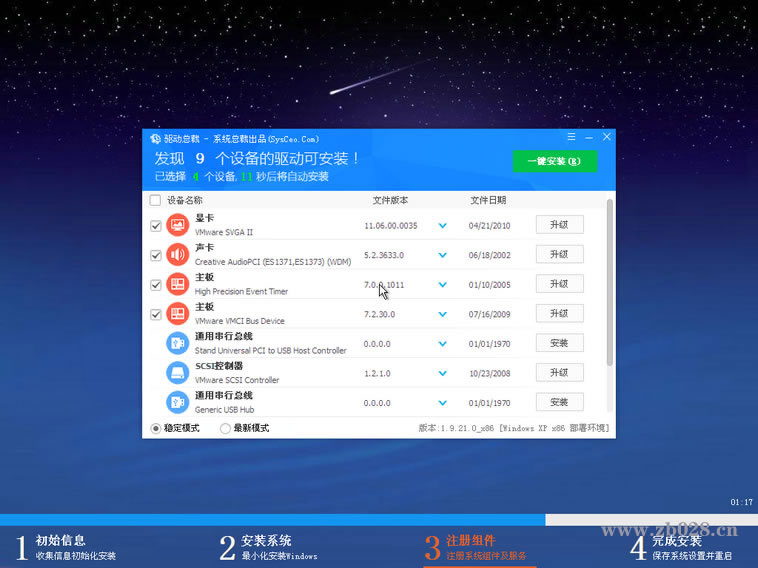Click the SCSI controller disk icon
758x568 pixels.
[177, 373]
